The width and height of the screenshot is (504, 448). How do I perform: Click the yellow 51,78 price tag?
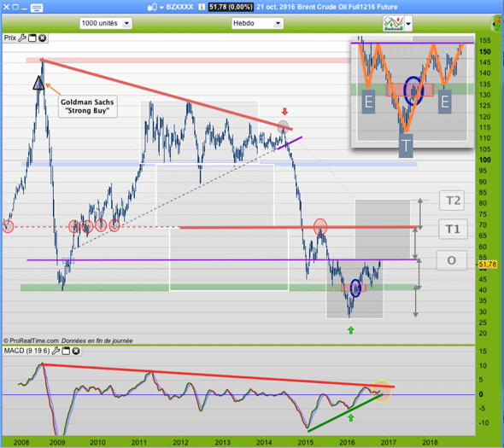(x=487, y=265)
